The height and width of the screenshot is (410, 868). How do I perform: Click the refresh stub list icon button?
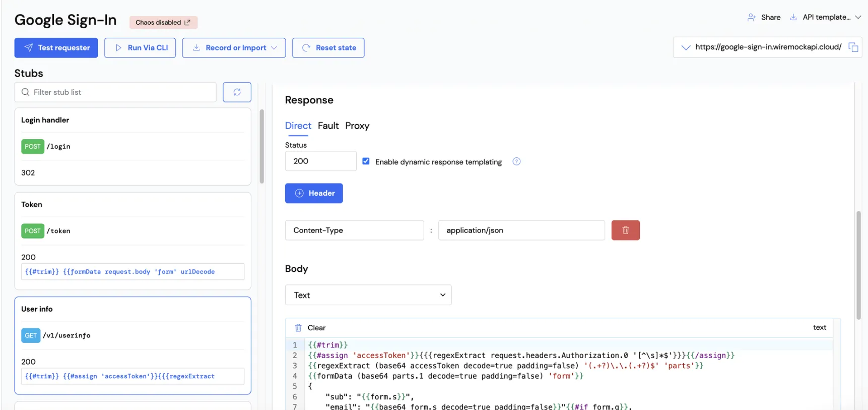237,92
